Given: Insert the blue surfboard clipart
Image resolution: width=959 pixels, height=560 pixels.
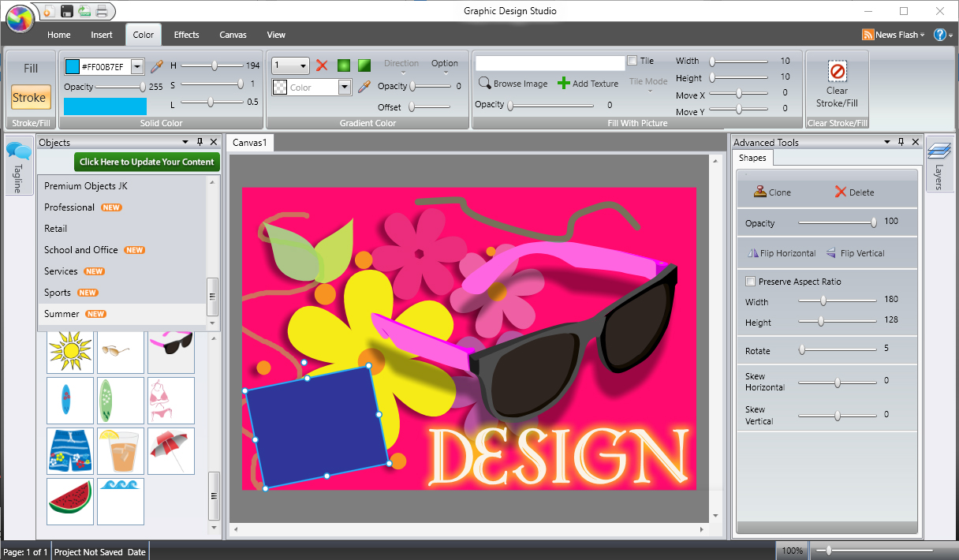Looking at the screenshot, I should click(x=70, y=401).
